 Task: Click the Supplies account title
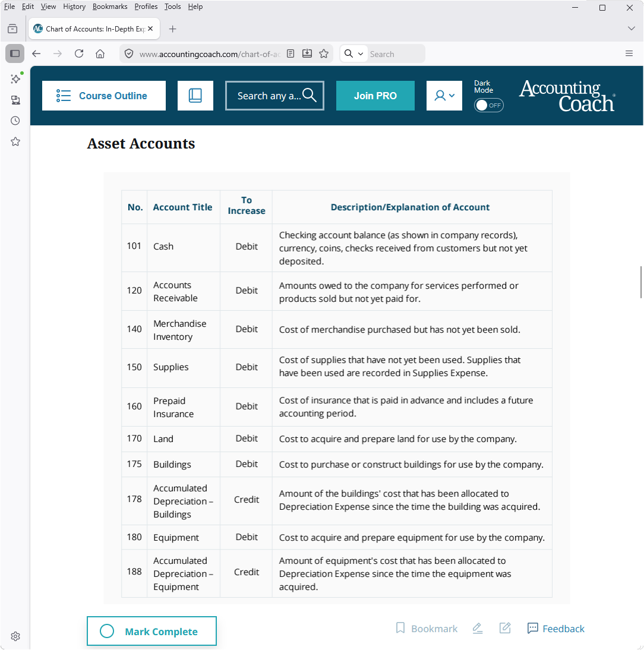click(171, 367)
